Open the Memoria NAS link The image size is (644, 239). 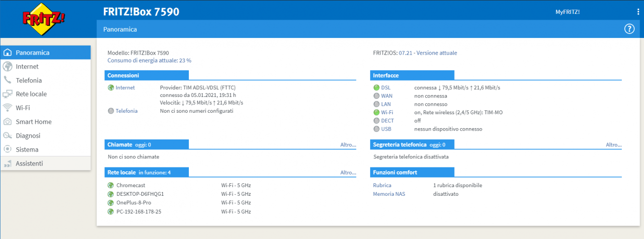[389, 194]
